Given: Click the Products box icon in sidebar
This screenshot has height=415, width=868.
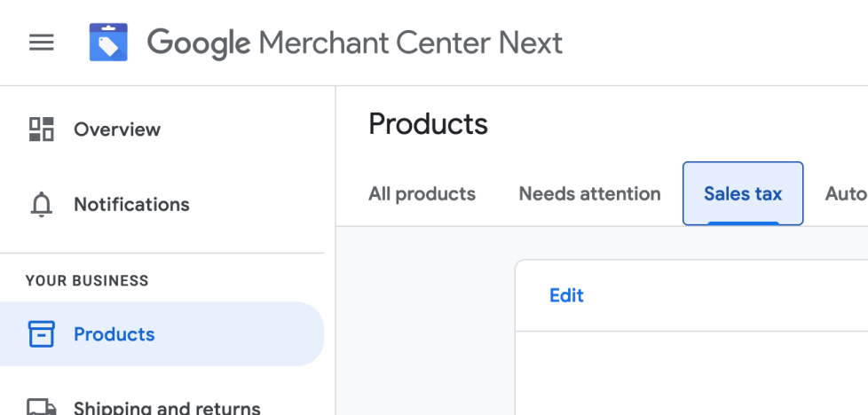Looking at the screenshot, I should point(42,334).
